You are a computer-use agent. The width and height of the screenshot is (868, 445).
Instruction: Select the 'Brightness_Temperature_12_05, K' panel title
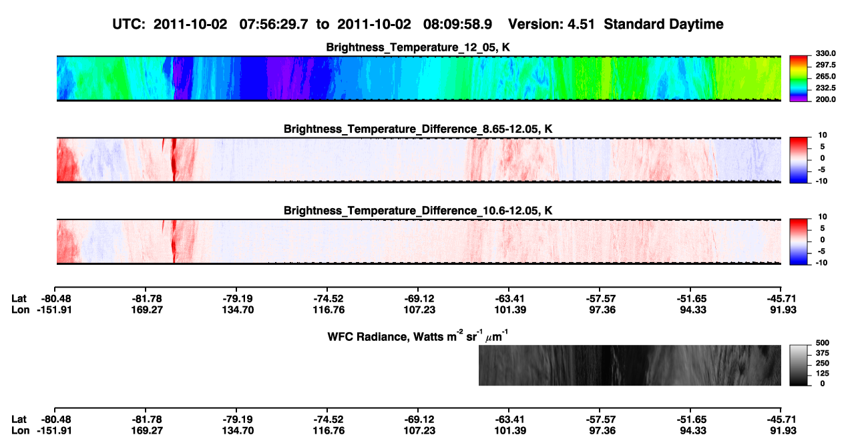(x=419, y=47)
